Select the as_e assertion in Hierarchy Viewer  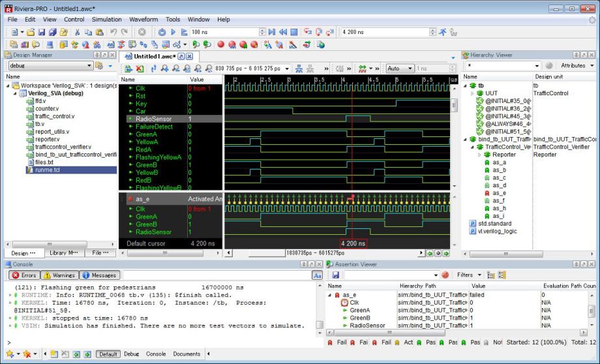(499, 193)
